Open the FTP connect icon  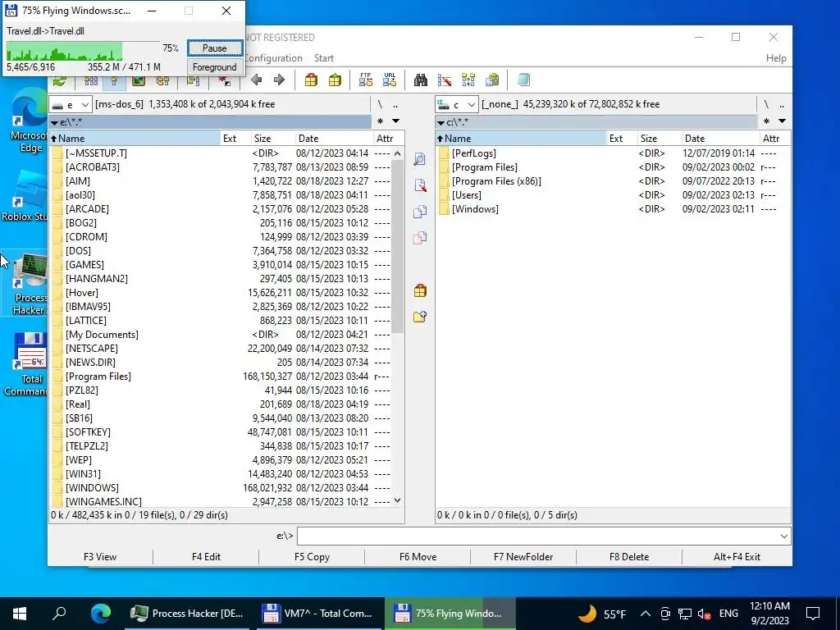(x=366, y=80)
